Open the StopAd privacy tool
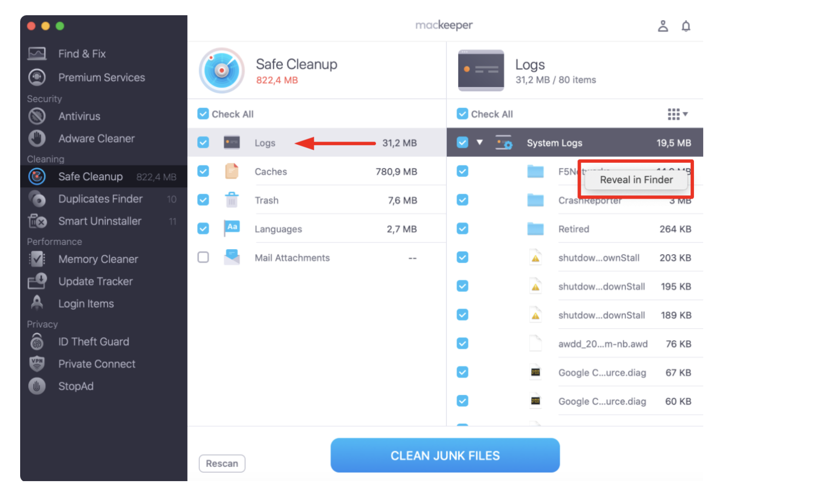Image resolution: width=828 pixels, height=504 pixels. pos(76,386)
